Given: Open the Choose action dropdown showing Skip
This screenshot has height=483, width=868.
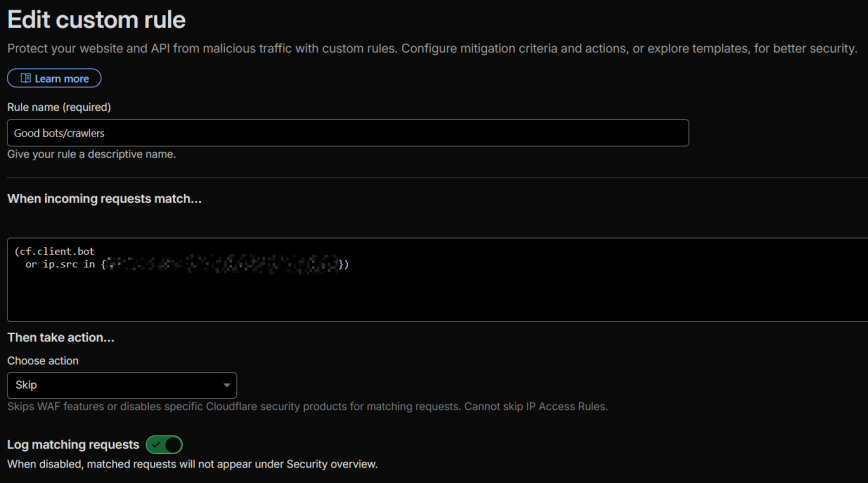Looking at the screenshot, I should click(122, 385).
